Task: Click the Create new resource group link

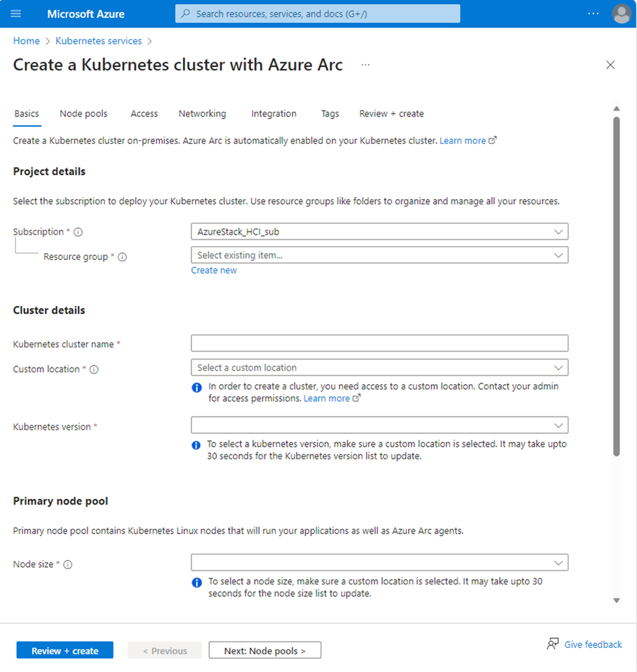Action: click(214, 270)
